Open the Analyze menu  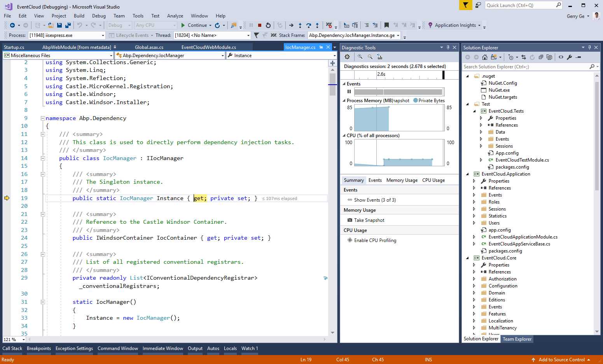click(x=175, y=16)
